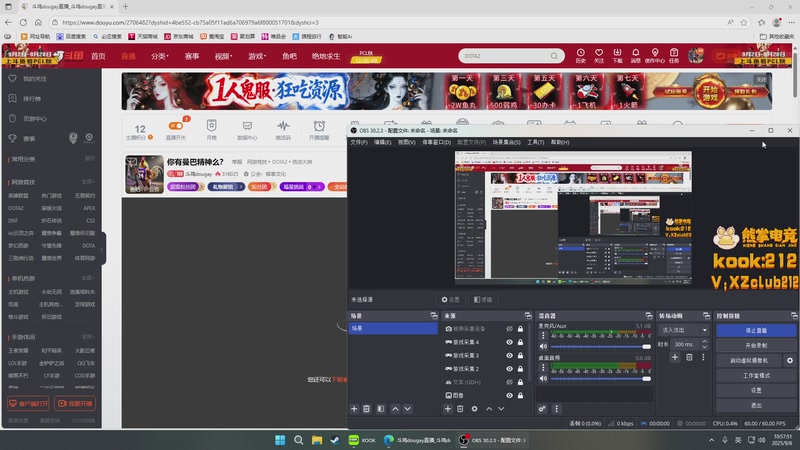Image resolution: width=800 pixels, height=450 pixels.
Task: Undock the Sources panel
Action: click(x=528, y=316)
